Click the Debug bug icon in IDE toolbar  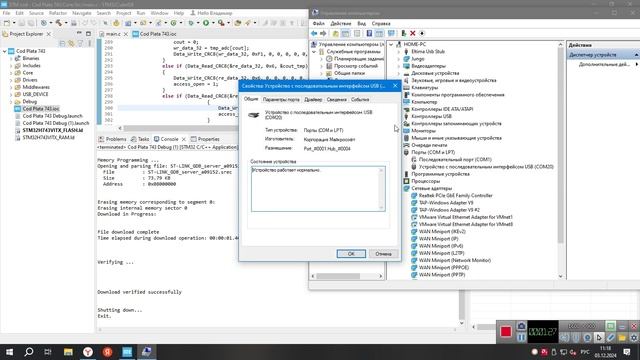191,23
